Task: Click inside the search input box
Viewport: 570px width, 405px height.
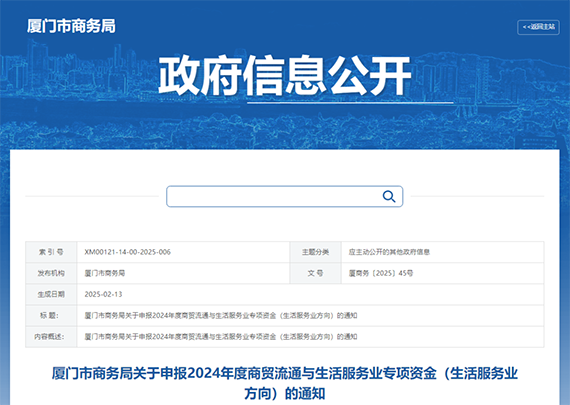Action: pyautogui.click(x=273, y=196)
